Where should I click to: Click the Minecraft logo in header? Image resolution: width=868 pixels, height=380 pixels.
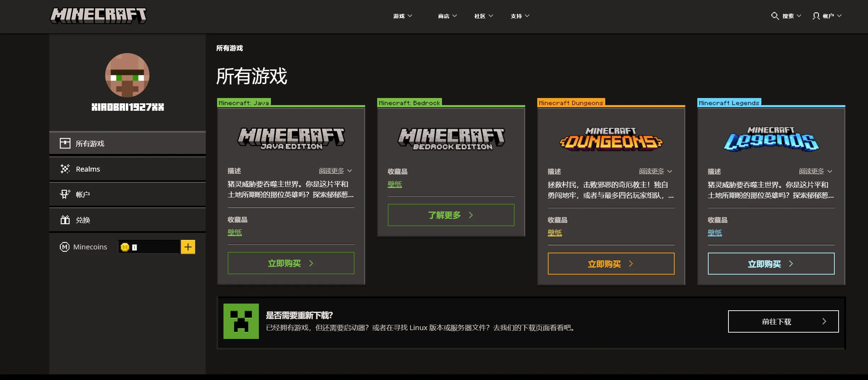[x=98, y=16]
